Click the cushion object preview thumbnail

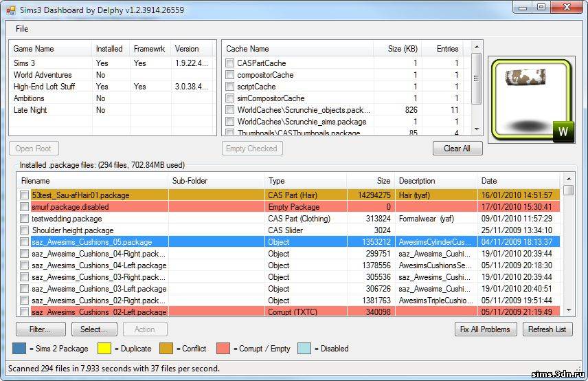pyautogui.click(x=532, y=100)
